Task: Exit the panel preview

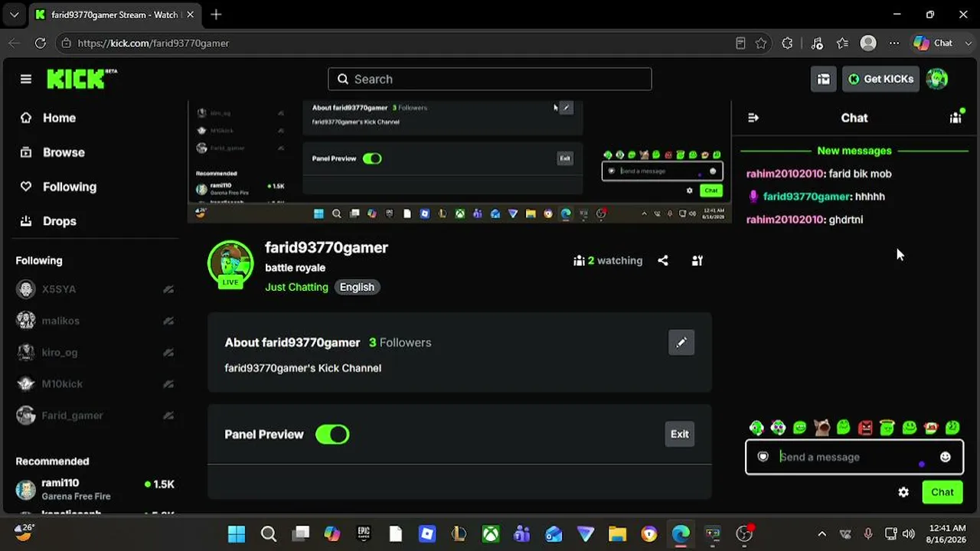Action: click(680, 434)
